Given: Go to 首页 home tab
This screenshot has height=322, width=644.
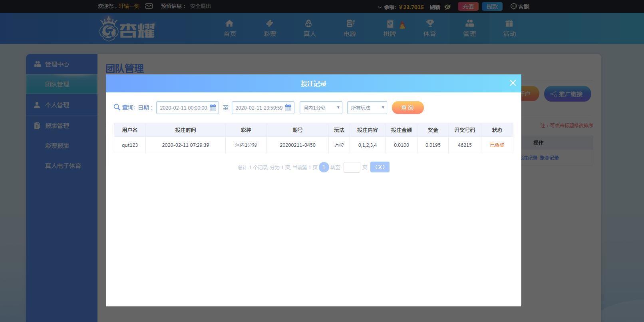Looking at the screenshot, I should coord(230,28).
